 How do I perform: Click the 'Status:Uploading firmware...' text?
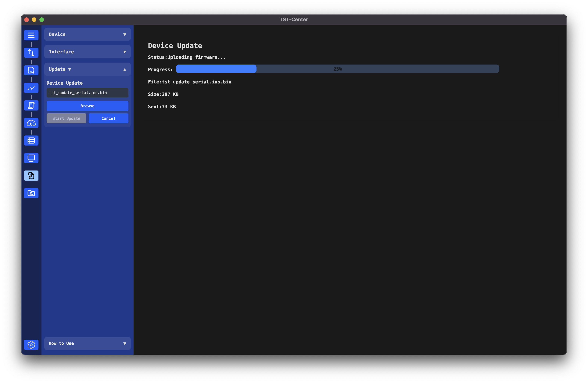[x=187, y=57]
